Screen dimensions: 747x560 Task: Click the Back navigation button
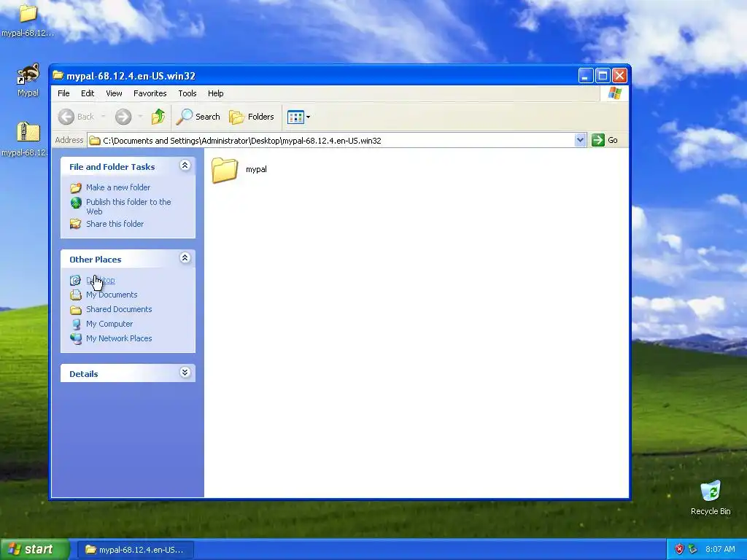(76, 117)
